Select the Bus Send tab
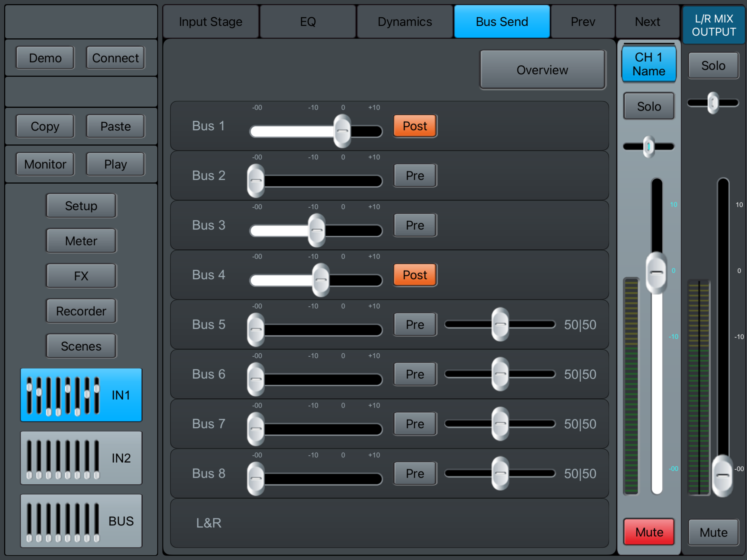Viewport: 747px width, 560px height. 502,22
